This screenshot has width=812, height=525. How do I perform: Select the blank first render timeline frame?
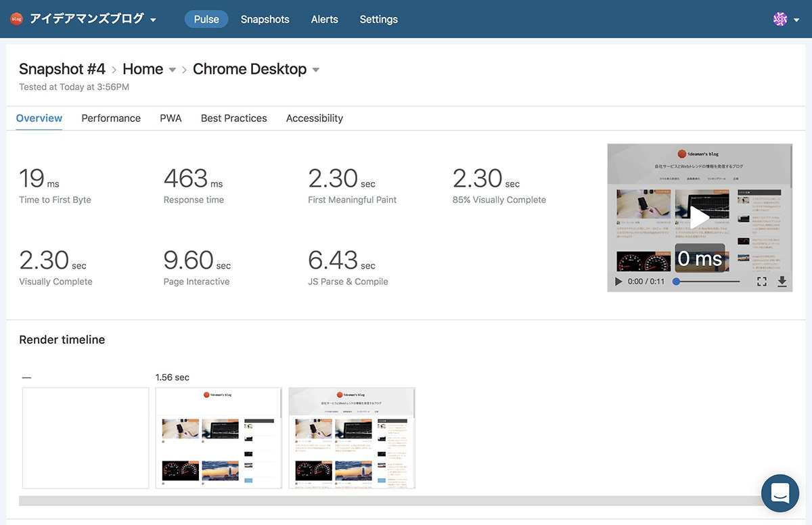coord(85,438)
